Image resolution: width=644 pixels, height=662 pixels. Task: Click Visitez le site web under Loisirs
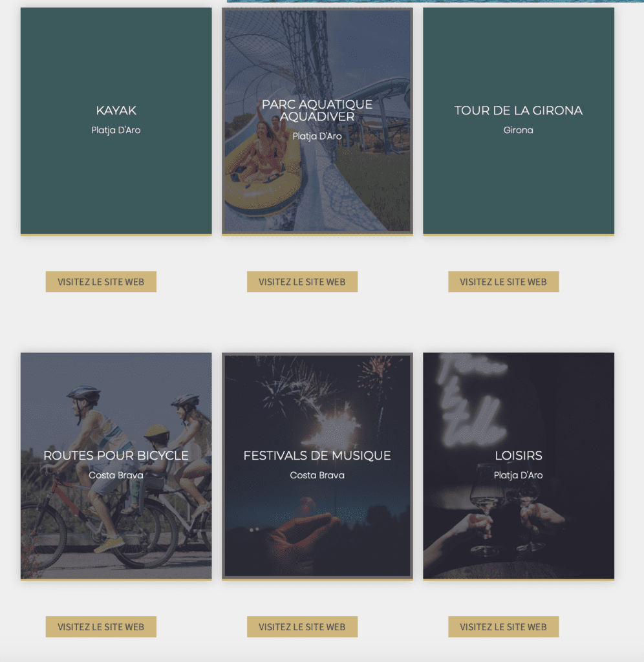(x=504, y=626)
